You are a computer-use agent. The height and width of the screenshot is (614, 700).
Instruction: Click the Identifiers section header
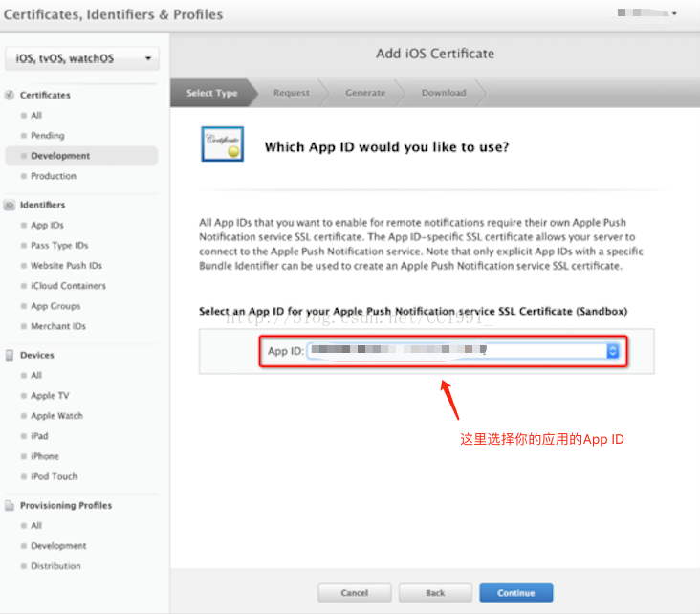(x=42, y=205)
